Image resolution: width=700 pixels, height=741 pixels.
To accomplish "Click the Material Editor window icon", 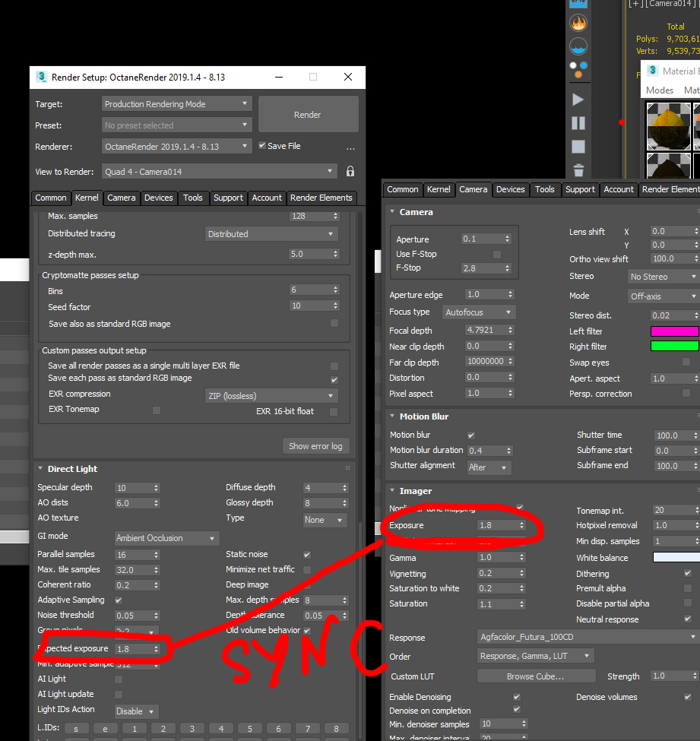I will (x=653, y=71).
